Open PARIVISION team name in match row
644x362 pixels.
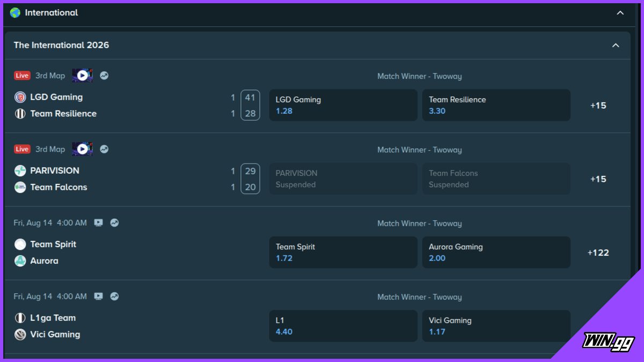[x=55, y=171]
